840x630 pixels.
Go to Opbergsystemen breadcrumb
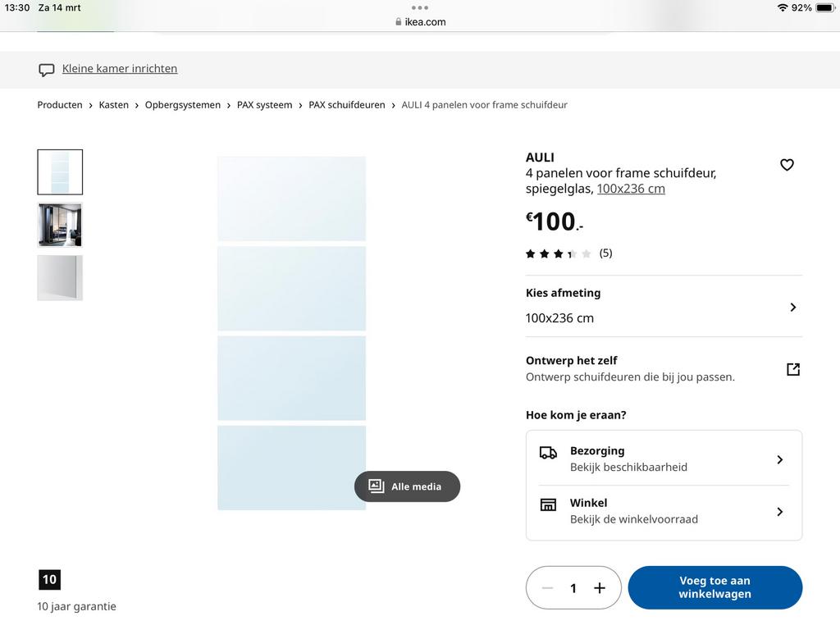(x=183, y=105)
